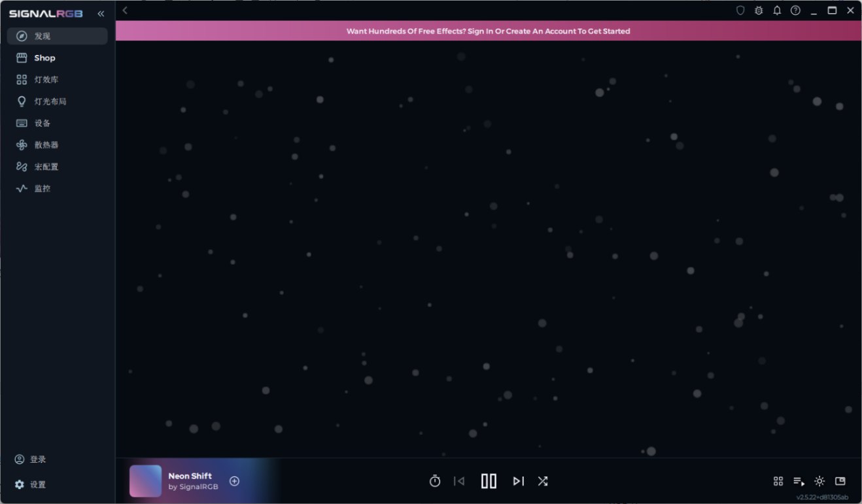Click the shield icon in title bar
Screen dimensions: 862x504
(x=740, y=10)
